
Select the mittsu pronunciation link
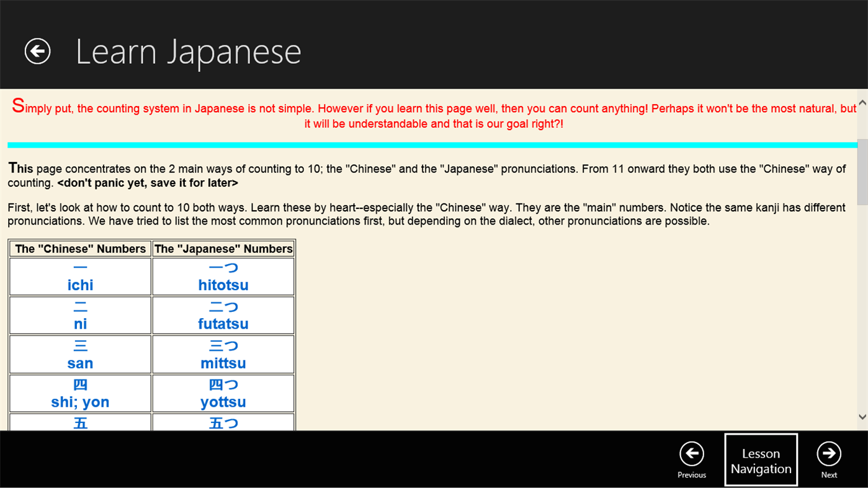tap(223, 363)
